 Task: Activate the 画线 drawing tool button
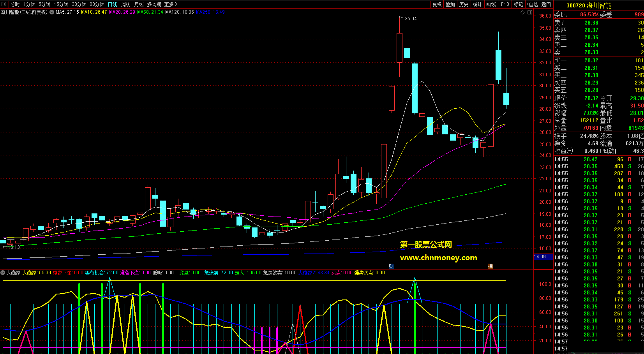pos(491,4)
